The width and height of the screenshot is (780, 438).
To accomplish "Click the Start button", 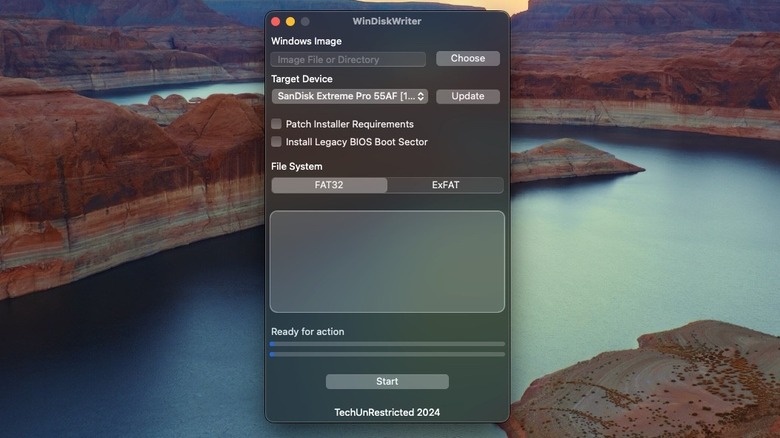I will [387, 382].
